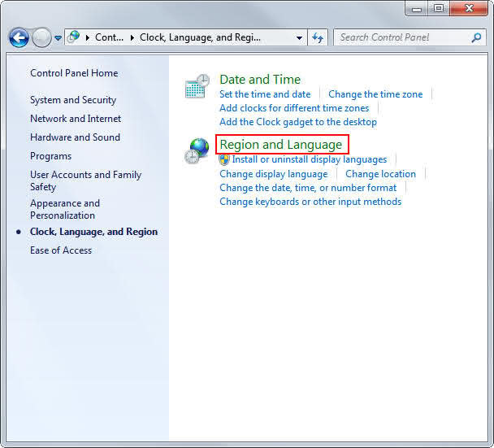Open Appearance and Personalization
This screenshot has height=448, width=494.
(x=65, y=209)
